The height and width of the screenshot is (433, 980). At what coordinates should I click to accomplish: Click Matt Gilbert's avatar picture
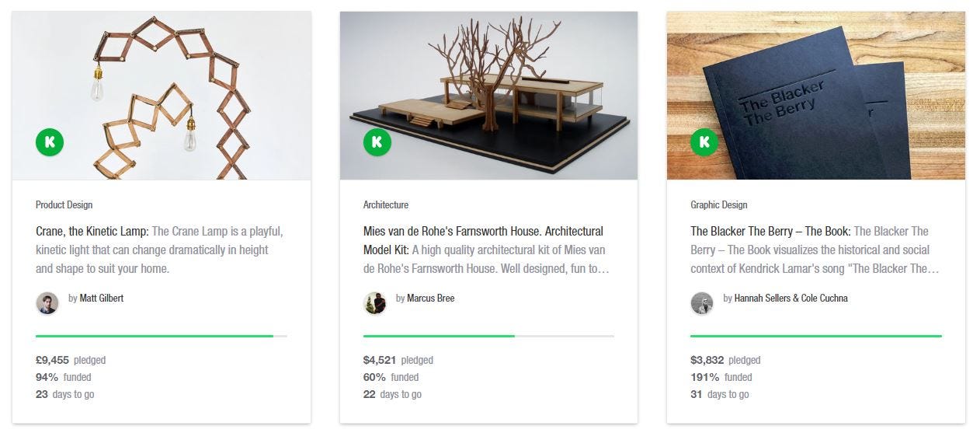(47, 303)
